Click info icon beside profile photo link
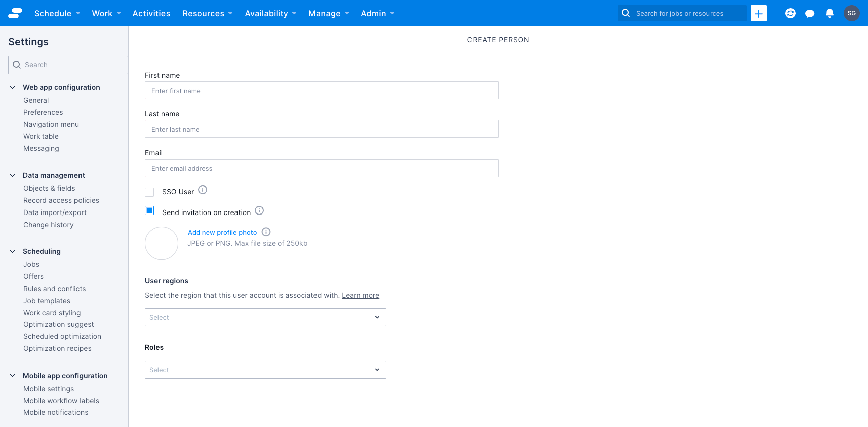Viewport: 868px width, 427px height. pos(266,232)
